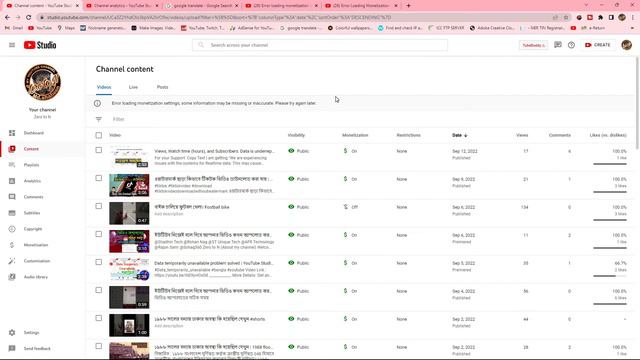Open the Customization sidebar section

point(42,261)
